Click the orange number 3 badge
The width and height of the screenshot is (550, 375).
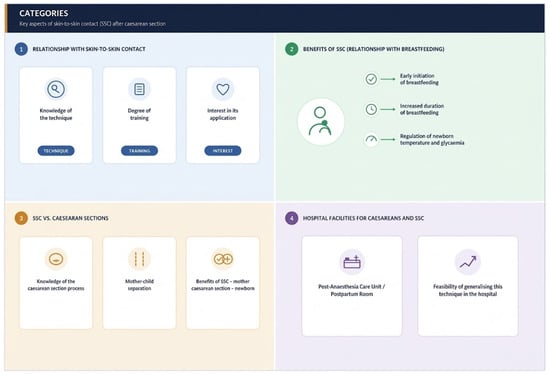tap(21, 218)
